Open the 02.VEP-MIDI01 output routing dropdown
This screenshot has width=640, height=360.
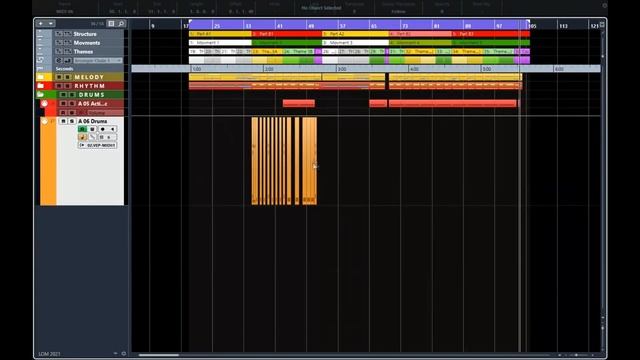97,145
